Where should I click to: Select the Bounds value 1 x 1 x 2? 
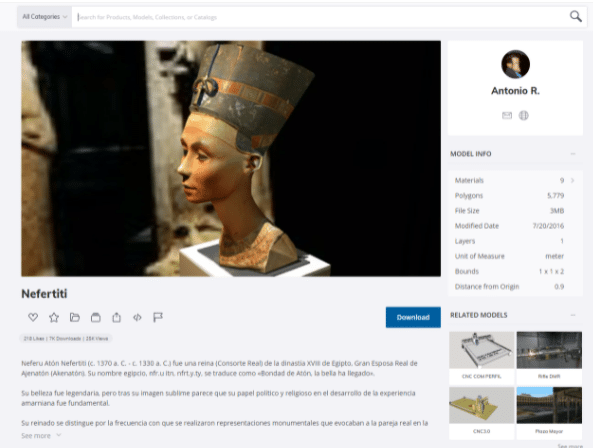click(x=551, y=271)
